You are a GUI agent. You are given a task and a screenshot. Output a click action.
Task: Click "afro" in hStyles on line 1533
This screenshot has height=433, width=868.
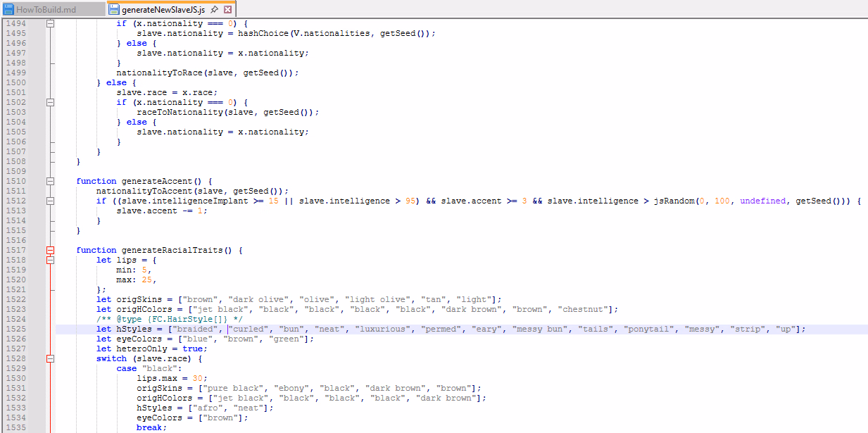[x=208, y=408]
